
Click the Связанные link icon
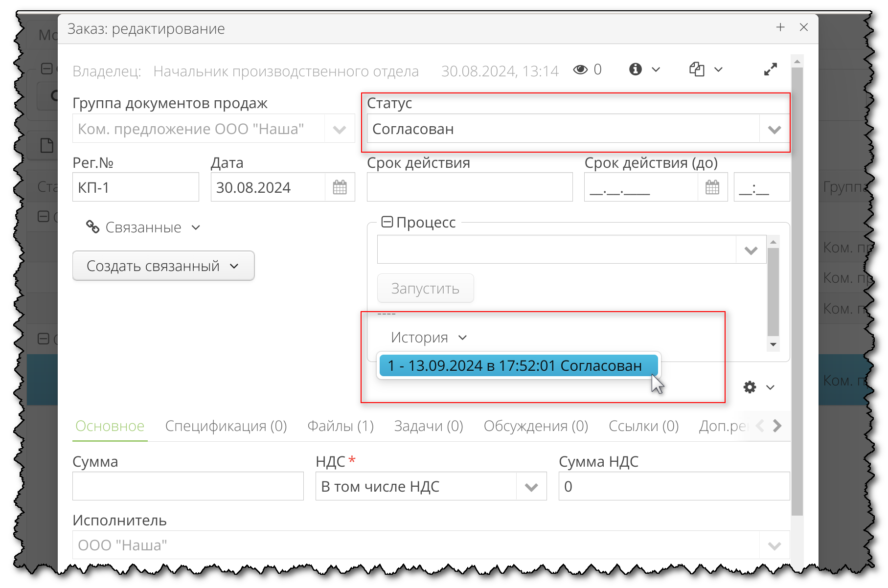pyautogui.click(x=93, y=226)
